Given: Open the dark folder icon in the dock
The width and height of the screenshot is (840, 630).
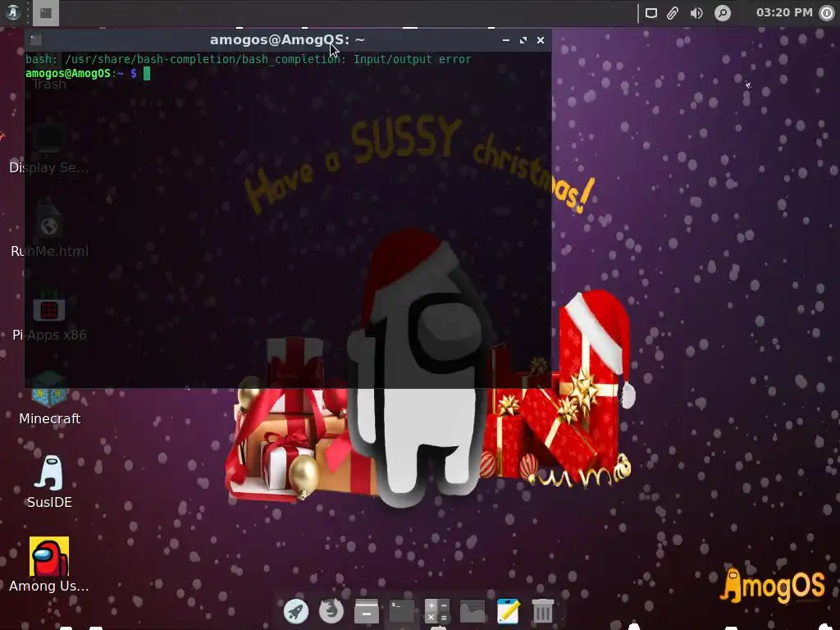Looking at the screenshot, I should point(472,611).
